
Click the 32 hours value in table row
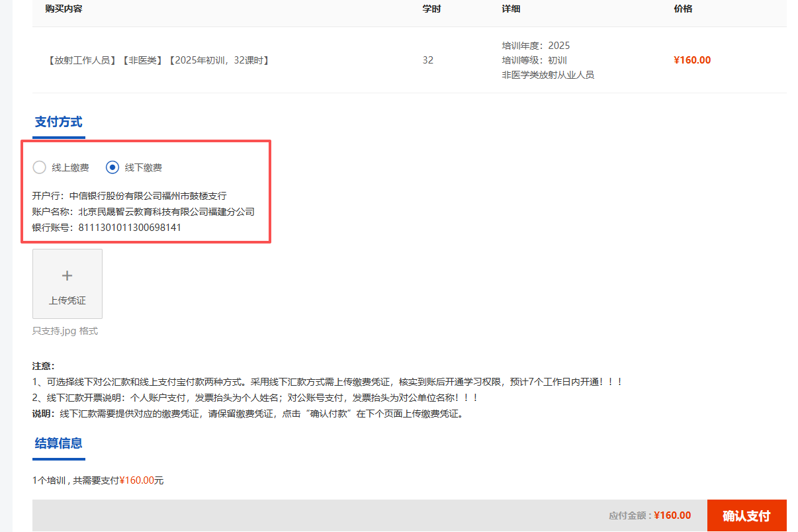[x=428, y=60]
